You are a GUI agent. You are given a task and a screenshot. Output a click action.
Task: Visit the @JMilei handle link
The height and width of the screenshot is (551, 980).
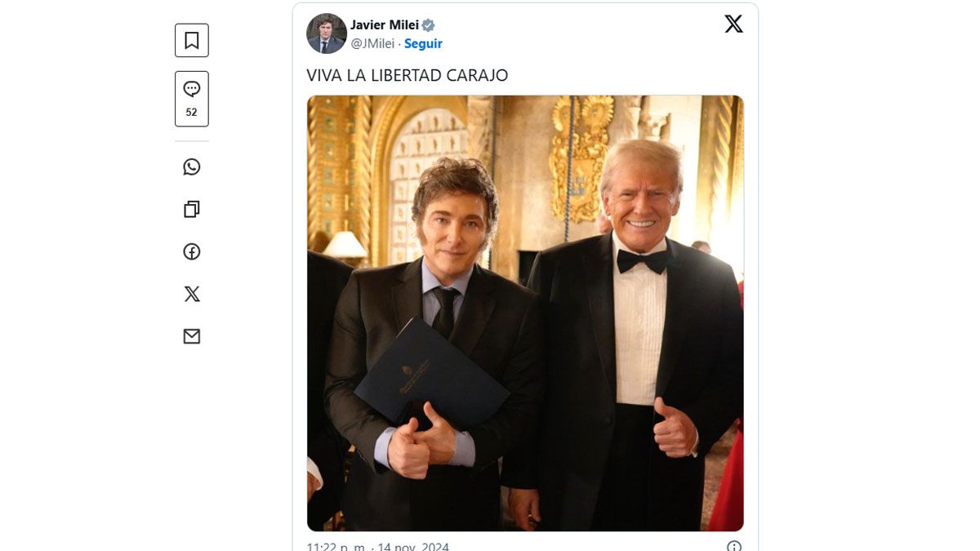coord(372,43)
